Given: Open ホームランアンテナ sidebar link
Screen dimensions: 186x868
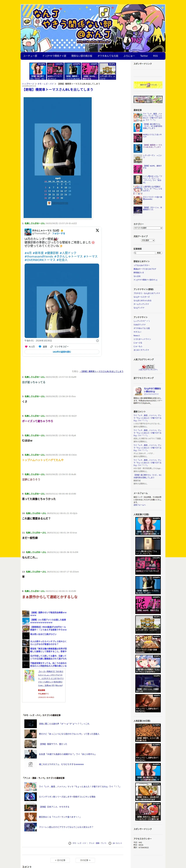Looking at the screenshot, I should coord(141,304).
